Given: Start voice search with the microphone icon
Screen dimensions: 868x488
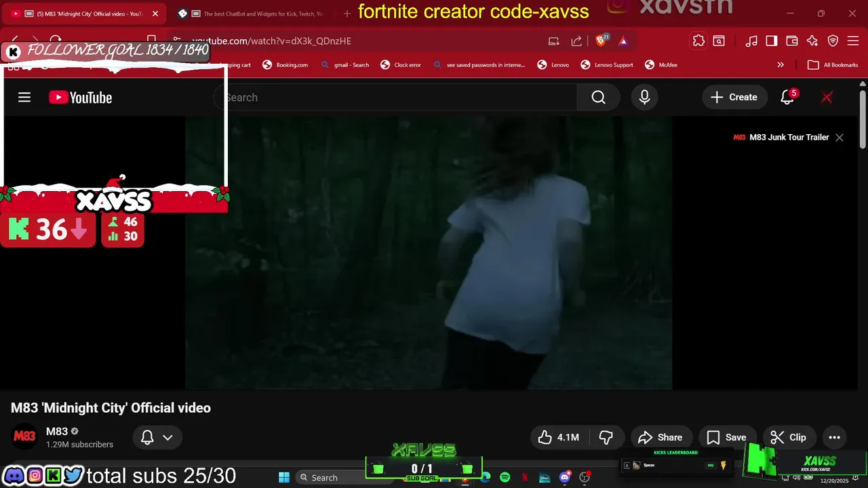Looking at the screenshot, I should [x=644, y=98].
